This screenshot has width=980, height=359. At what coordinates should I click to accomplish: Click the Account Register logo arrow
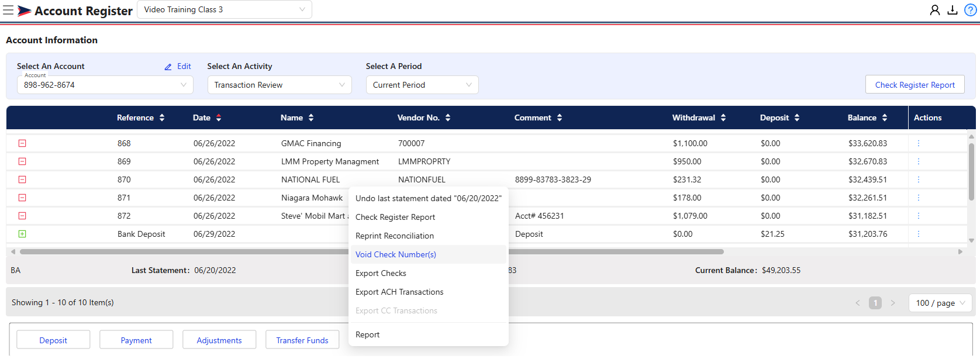[x=24, y=11]
